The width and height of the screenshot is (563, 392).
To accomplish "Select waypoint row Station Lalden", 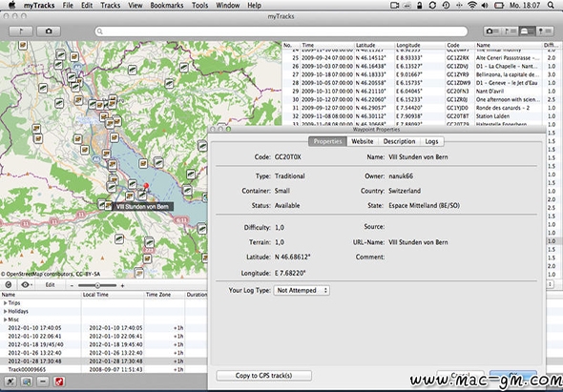I will pyautogui.click(x=422, y=116).
